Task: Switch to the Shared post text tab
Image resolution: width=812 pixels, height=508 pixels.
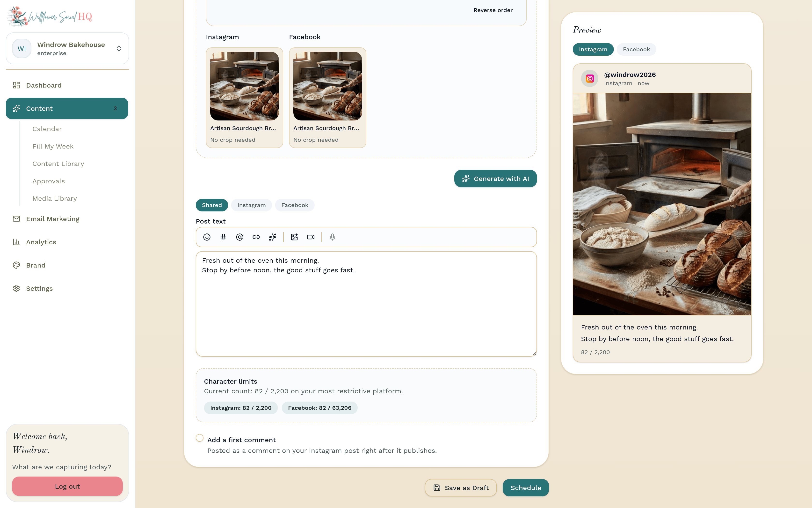Action: 212,205
